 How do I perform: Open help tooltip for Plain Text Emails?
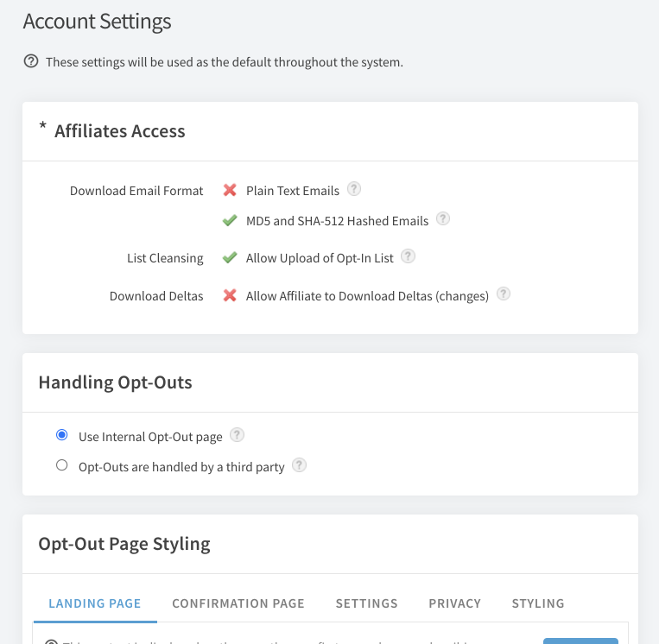pos(354,189)
